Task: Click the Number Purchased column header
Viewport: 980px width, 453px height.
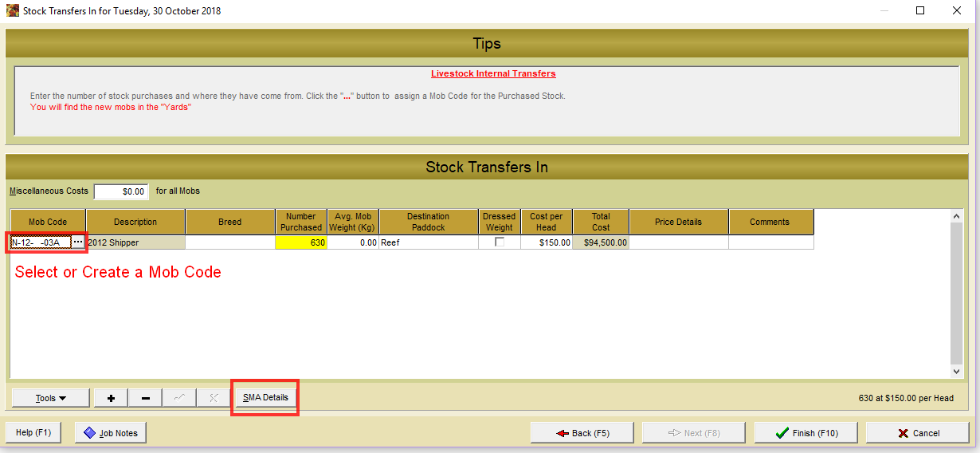Action: tap(301, 222)
